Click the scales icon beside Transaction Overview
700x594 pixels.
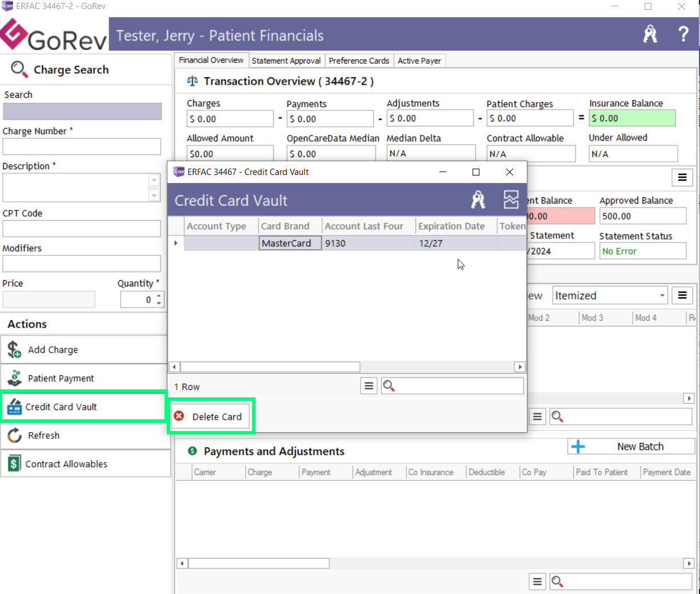193,81
